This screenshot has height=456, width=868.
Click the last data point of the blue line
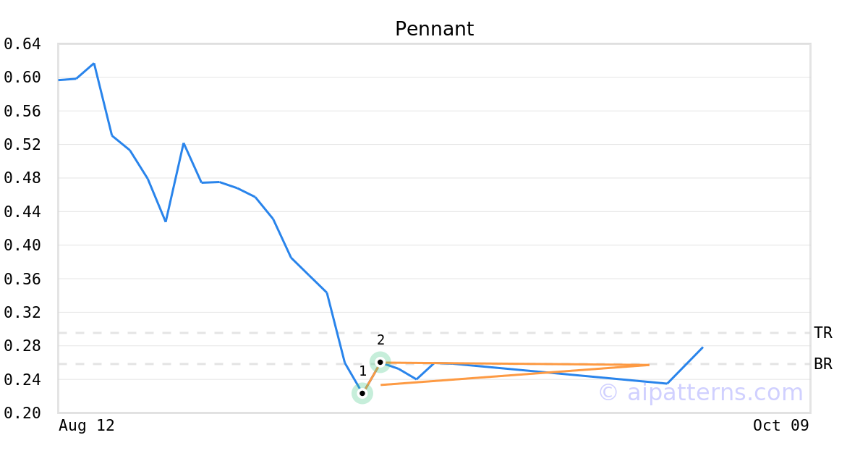point(702,347)
